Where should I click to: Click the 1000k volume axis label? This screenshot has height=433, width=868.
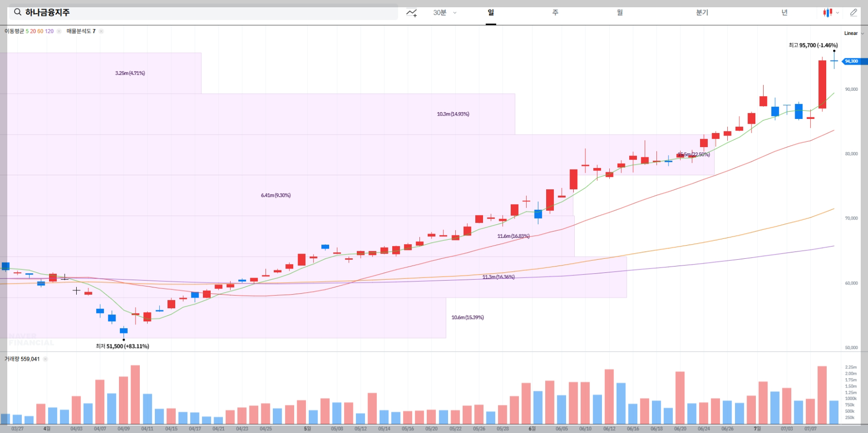[x=851, y=399]
